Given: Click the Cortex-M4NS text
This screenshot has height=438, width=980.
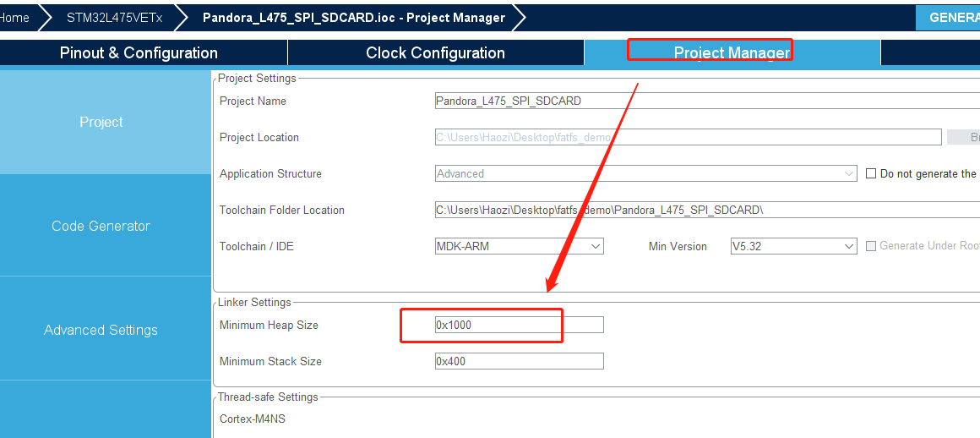Looking at the screenshot, I should [x=253, y=419].
